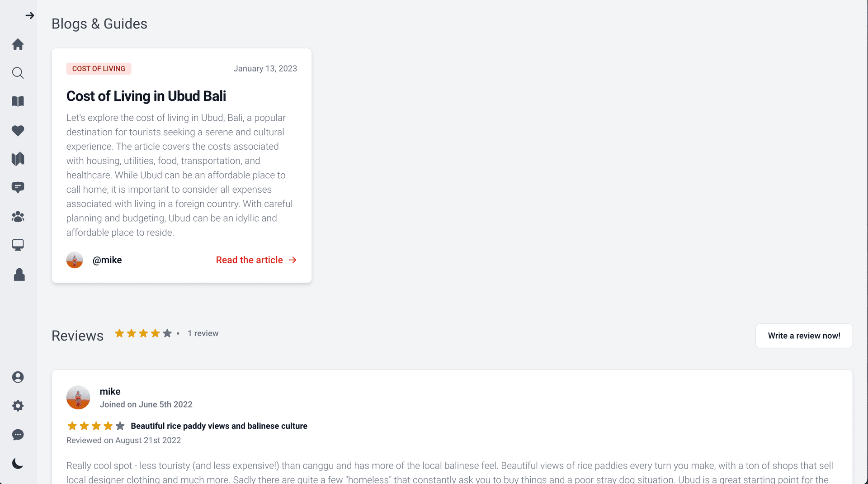The height and width of the screenshot is (484, 868).
Task: Toggle dark mode with the moon icon
Action: tap(18, 464)
